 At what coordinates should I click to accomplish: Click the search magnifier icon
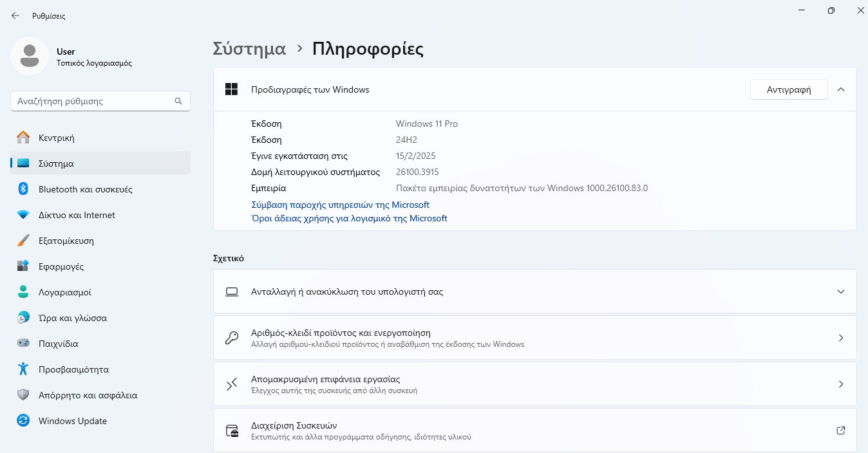[x=178, y=101]
